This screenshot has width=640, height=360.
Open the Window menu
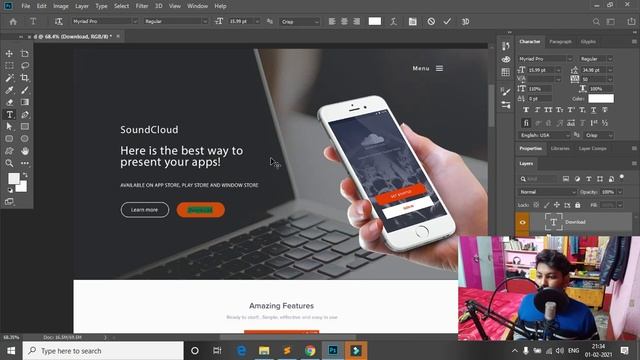click(x=197, y=6)
